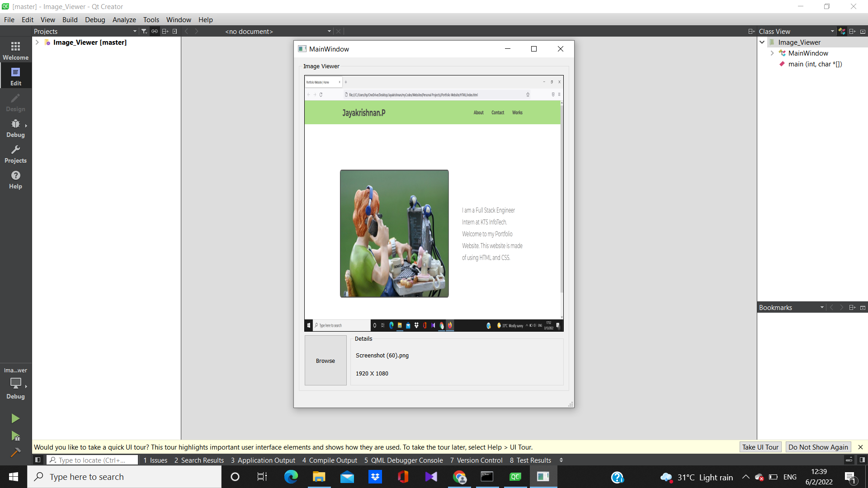
Task: Open the Build menu
Action: click(x=70, y=19)
